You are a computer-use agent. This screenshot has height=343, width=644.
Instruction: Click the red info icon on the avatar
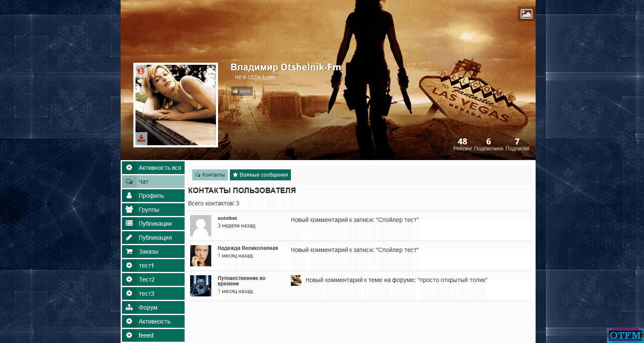coord(141,71)
